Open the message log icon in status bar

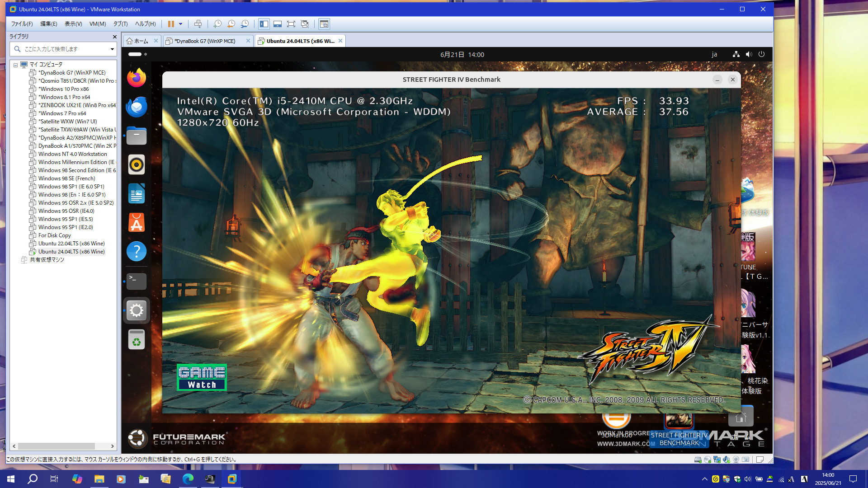[760, 460]
